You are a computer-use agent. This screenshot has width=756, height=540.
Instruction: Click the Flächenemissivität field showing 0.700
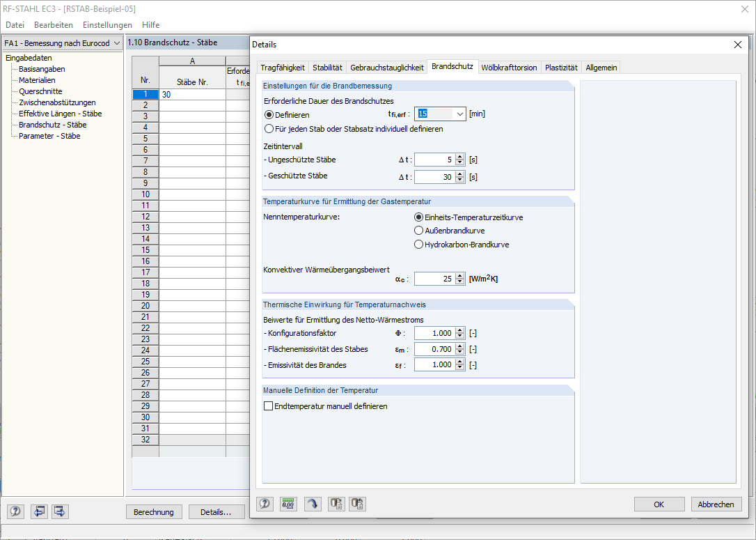click(x=435, y=349)
